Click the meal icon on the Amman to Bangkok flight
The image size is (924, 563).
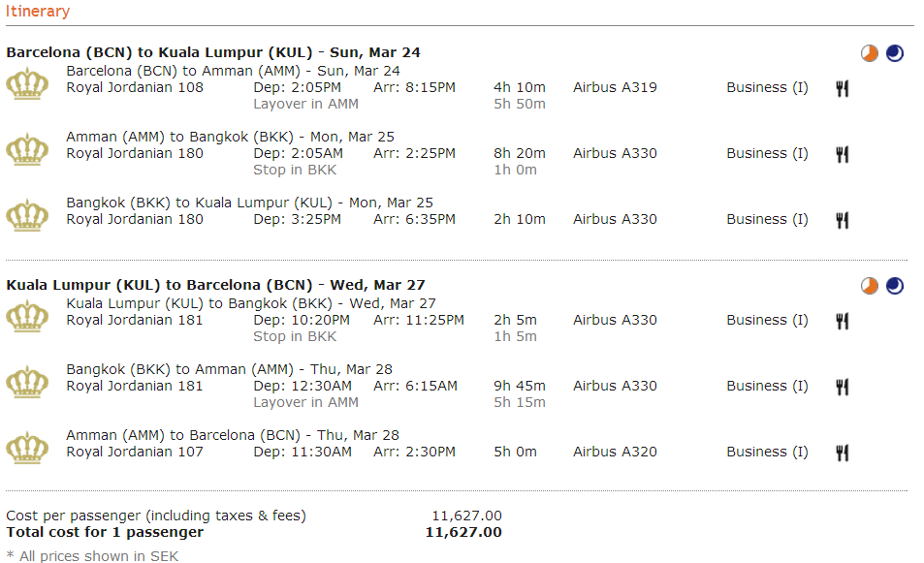pyautogui.click(x=843, y=154)
